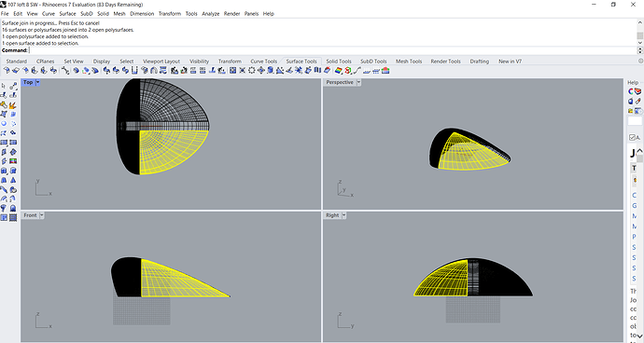644x343 pixels.
Task: Open the color-ring Properties panel tab icon
Action: (x=631, y=91)
